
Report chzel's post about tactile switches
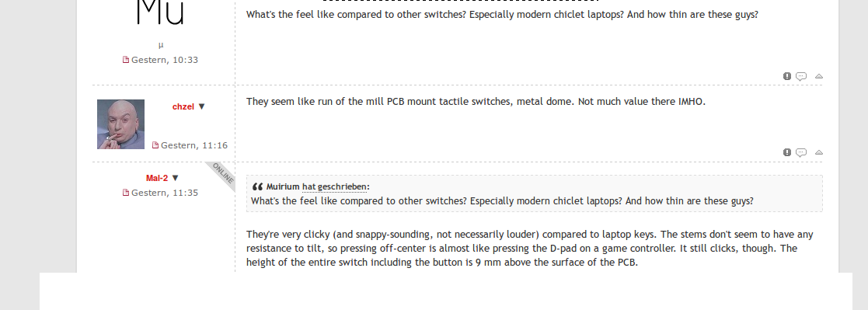[x=786, y=152]
